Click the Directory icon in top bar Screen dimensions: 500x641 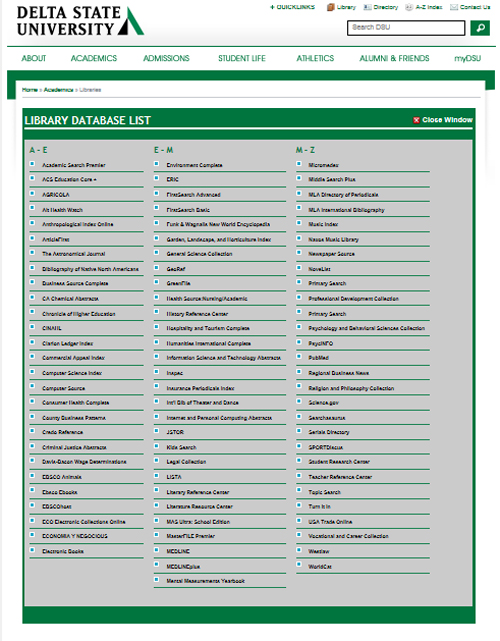coord(367,7)
